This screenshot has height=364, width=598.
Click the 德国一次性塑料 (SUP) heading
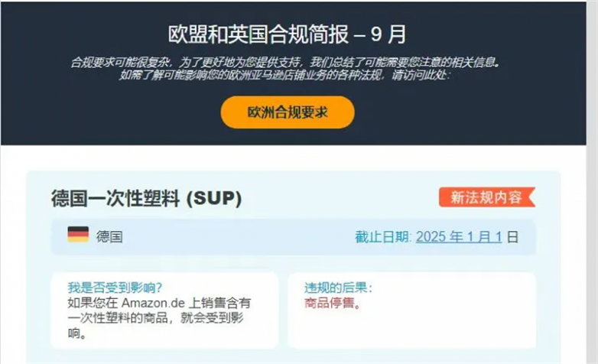pyautogui.click(x=147, y=198)
